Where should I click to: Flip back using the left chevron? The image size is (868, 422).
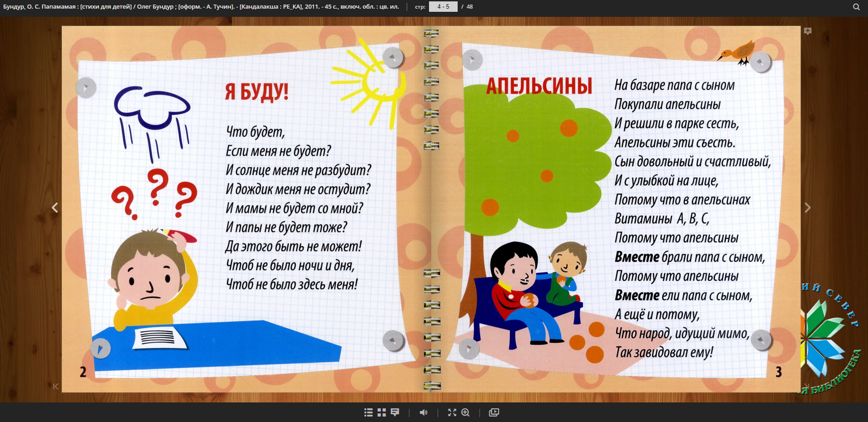click(x=56, y=208)
